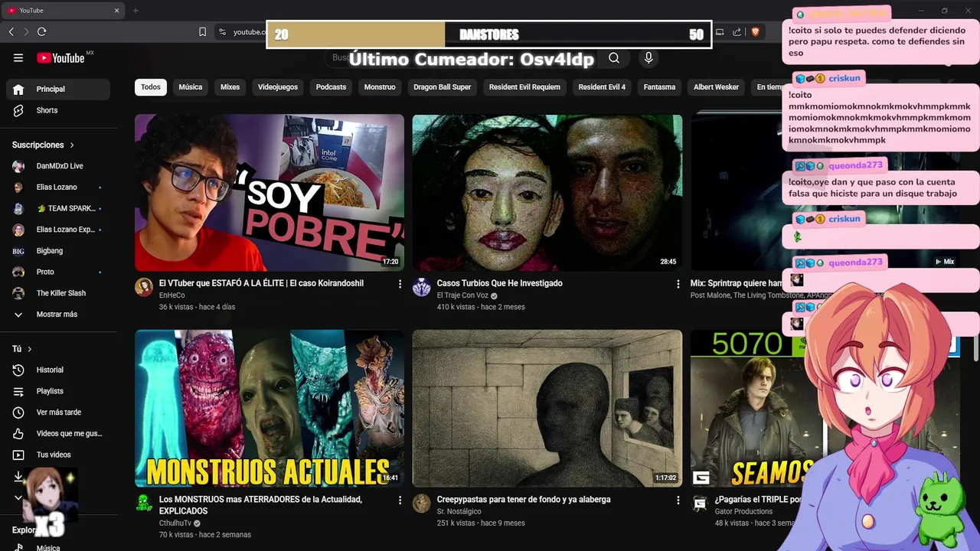Open MONSTRUOS ACTUALES video thumbnail
This screenshot has height=551, width=980.
tap(269, 409)
